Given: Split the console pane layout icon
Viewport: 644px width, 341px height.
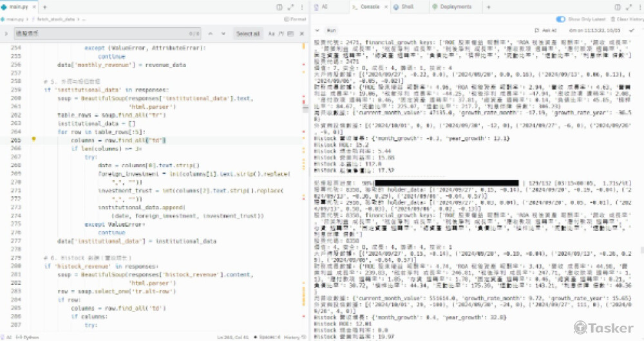Looking at the screenshot, I should [x=618, y=7].
